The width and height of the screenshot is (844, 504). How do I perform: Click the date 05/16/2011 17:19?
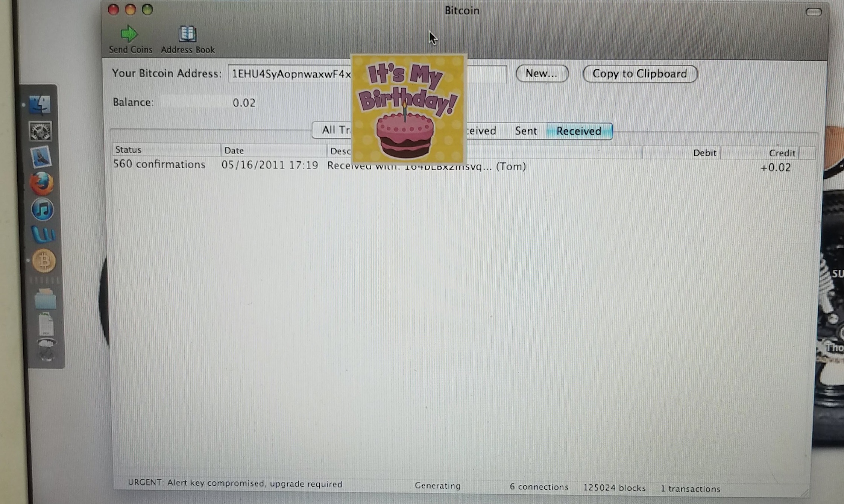click(x=270, y=165)
